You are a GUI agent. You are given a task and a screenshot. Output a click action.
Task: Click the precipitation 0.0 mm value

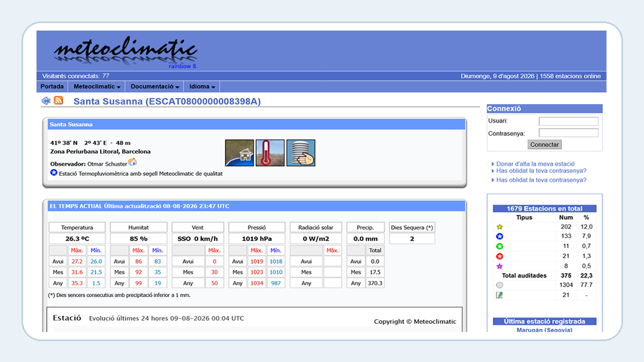366,239
